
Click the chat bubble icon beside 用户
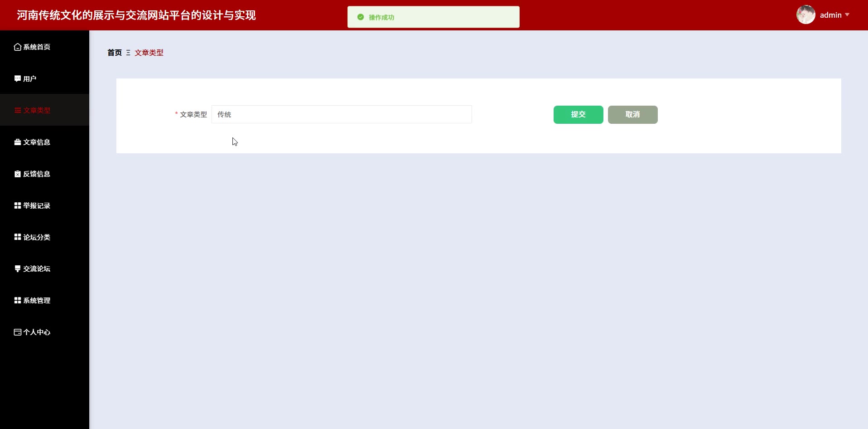pyautogui.click(x=18, y=78)
